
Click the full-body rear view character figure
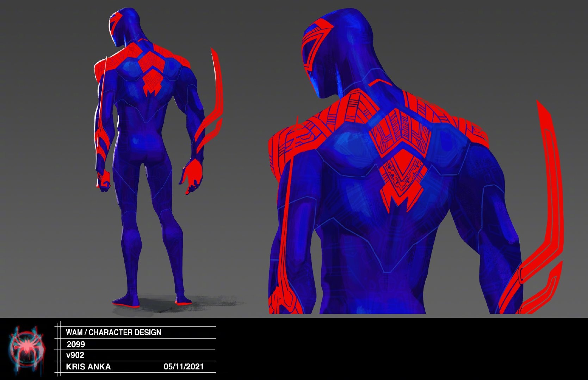pyautogui.click(x=159, y=158)
